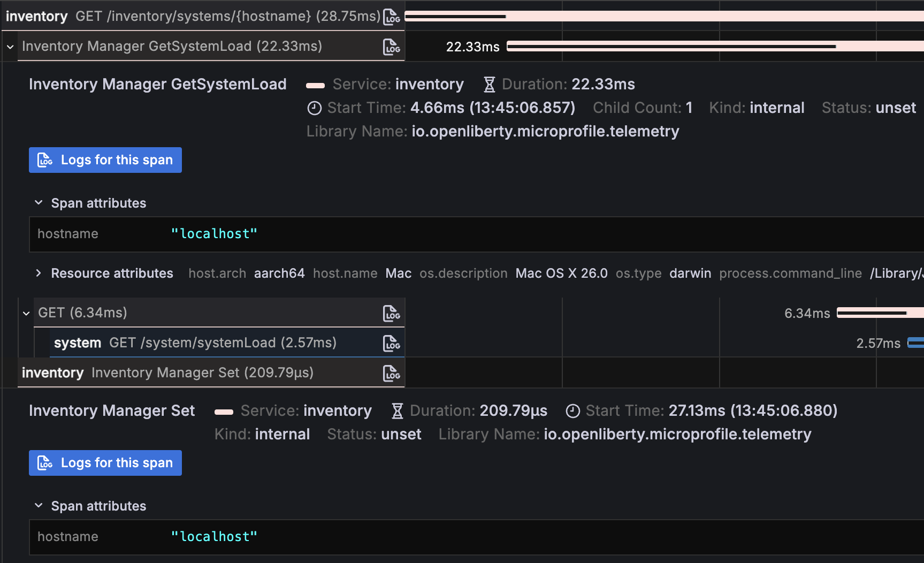Click the pink service color indicator beside Service: inventory
Screen dimensions: 924x563
(x=316, y=85)
